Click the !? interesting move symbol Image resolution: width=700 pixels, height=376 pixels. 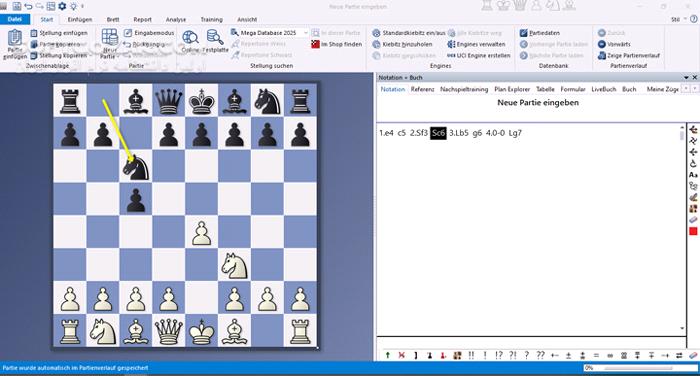tap(499, 355)
